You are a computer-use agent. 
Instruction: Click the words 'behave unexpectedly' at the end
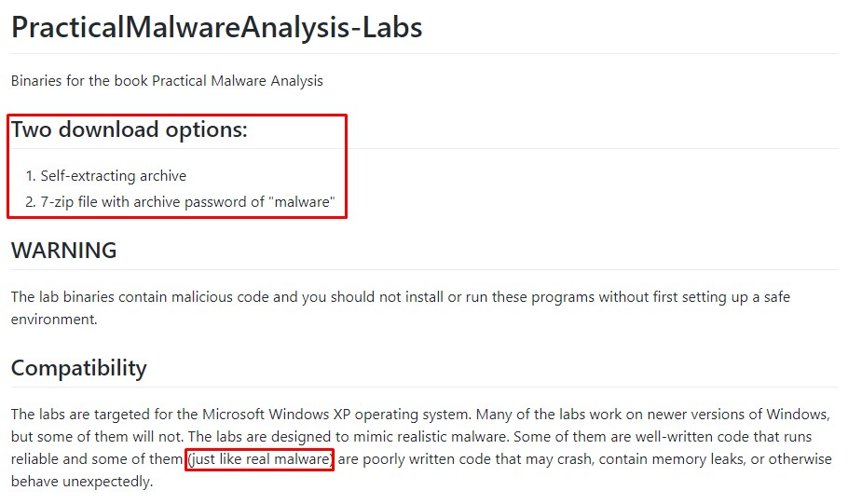point(82,482)
